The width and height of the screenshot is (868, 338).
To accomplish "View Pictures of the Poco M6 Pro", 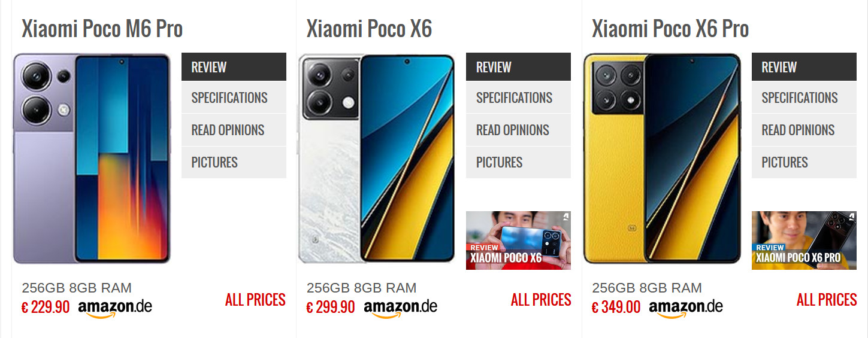I will pos(234,162).
